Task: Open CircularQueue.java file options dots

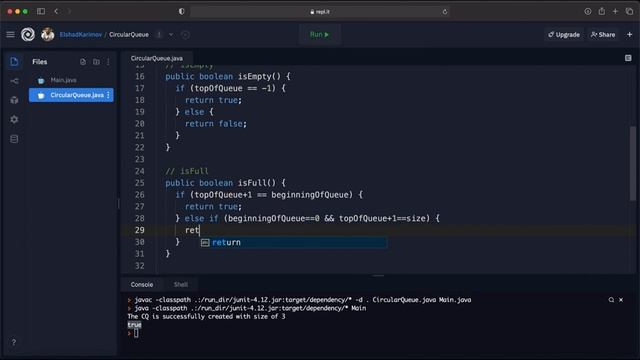Action: (x=108, y=95)
